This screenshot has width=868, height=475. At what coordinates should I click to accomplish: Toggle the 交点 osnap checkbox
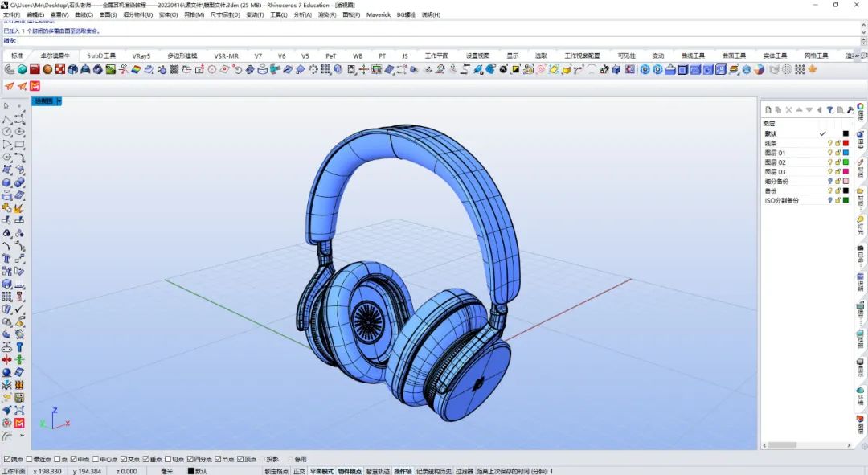(x=124, y=459)
